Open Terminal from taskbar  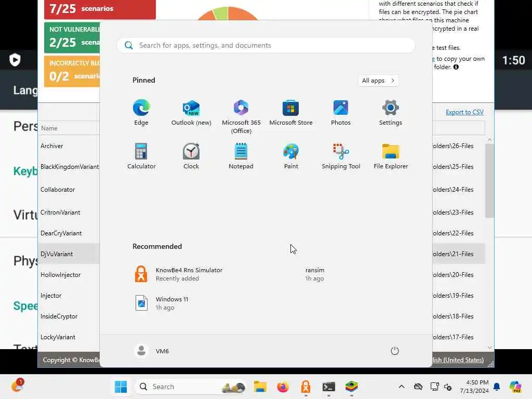(328, 387)
